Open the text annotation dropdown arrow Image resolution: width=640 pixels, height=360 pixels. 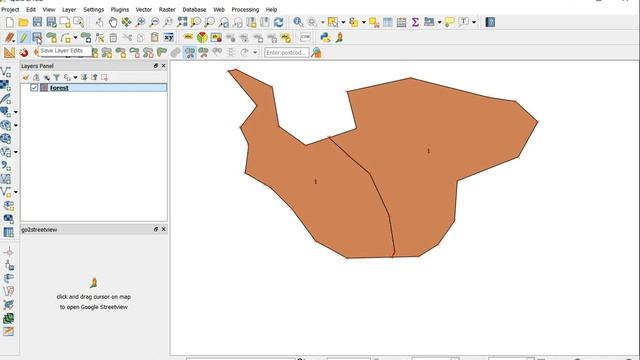[474, 22]
